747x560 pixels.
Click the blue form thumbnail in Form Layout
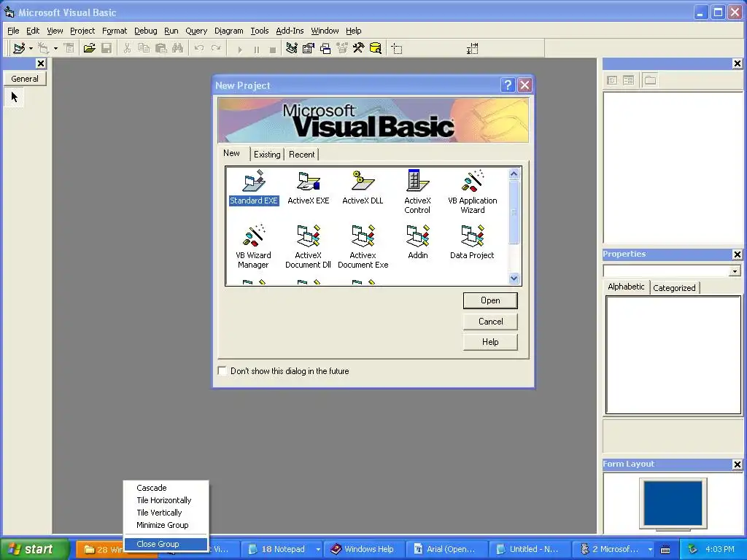point(673,503)
